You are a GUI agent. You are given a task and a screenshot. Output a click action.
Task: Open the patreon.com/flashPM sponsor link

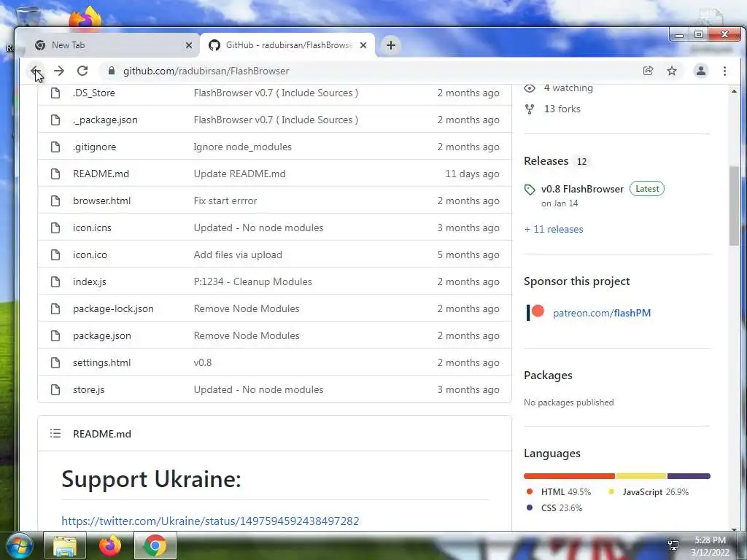tap(602, 313)
